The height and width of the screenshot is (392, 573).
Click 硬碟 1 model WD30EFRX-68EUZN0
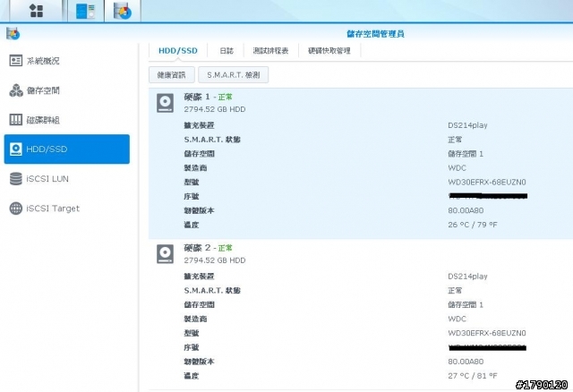(x=487, y=182)
